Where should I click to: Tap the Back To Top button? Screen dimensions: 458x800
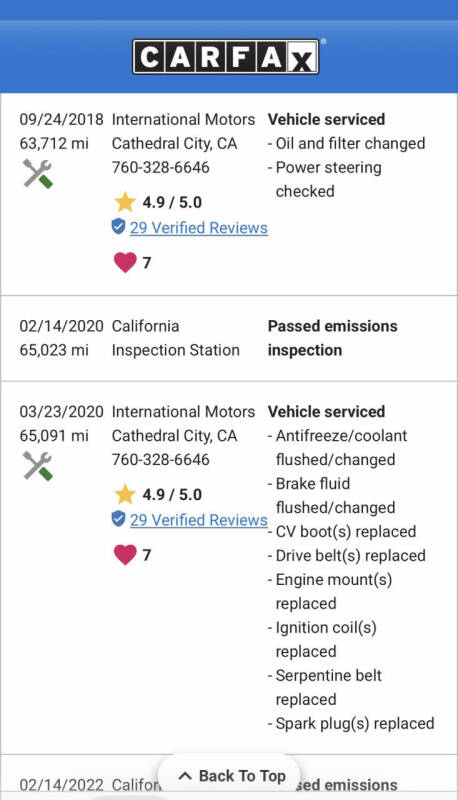230,776
